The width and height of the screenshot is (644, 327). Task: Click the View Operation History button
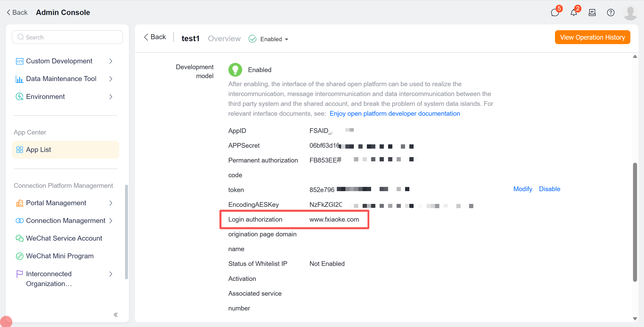coord(592,37)
